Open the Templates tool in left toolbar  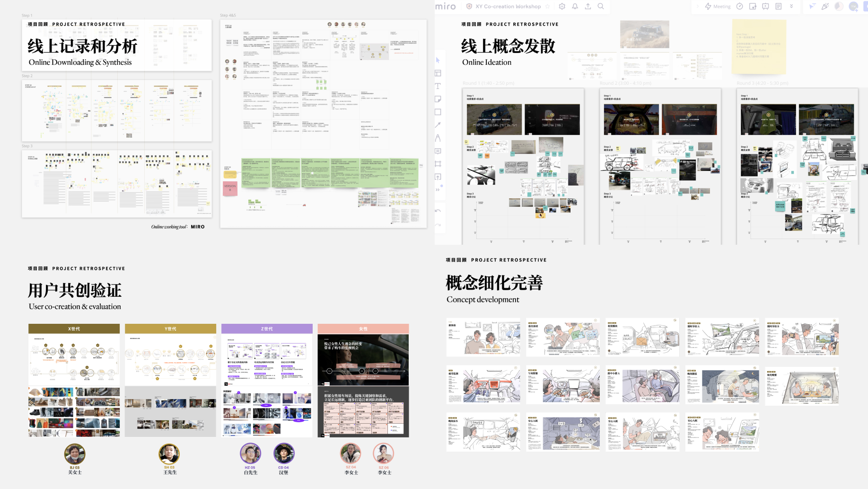pos(438,73)
